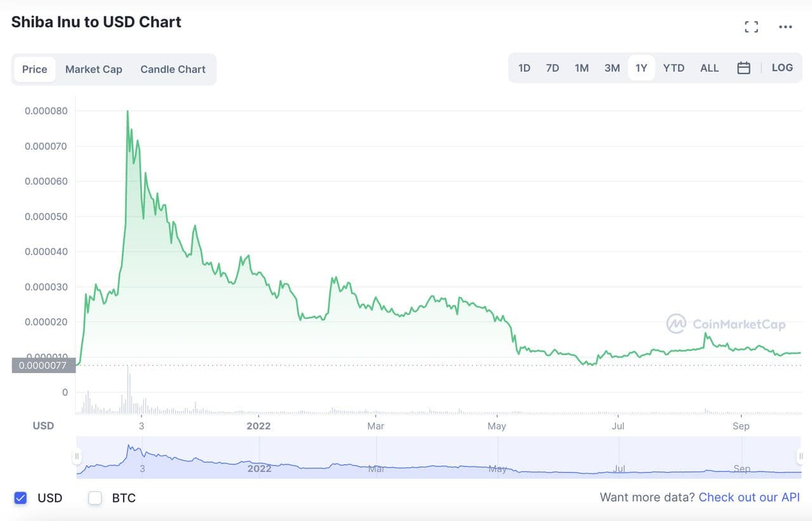Toggle the LOG scale button
The width and height of the screenshot is (812, 521).
coord(782,68)
